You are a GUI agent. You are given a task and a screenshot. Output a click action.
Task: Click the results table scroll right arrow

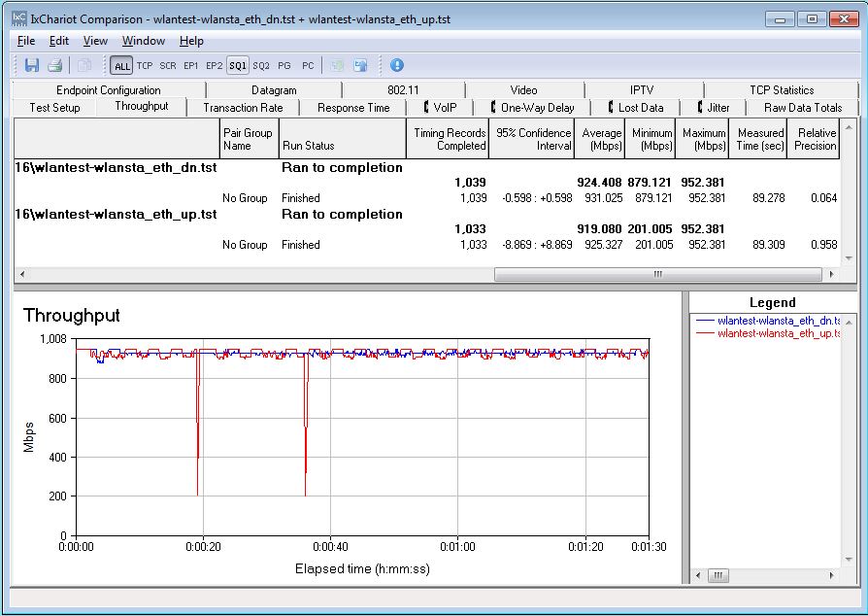coord(831,274)
